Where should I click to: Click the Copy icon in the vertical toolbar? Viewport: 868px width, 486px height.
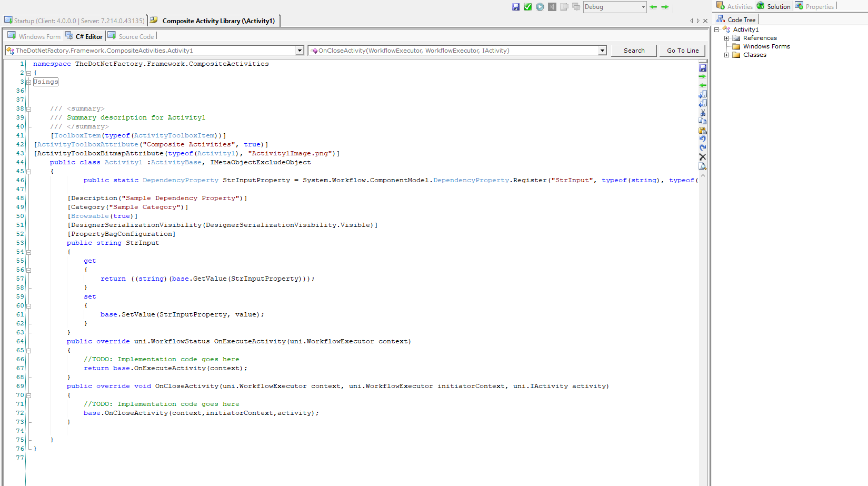703,121
